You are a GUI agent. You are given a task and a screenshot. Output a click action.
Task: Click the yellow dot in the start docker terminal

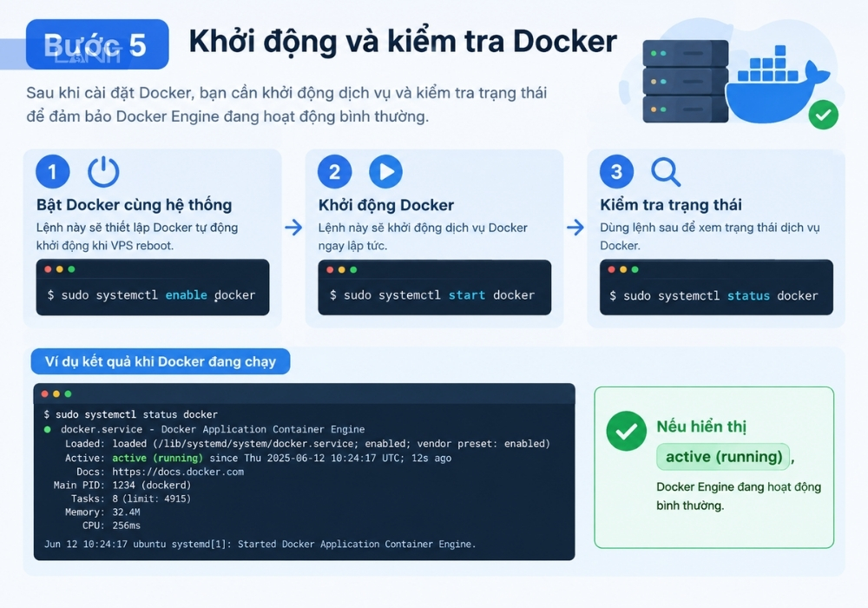[x=341, y=269]
